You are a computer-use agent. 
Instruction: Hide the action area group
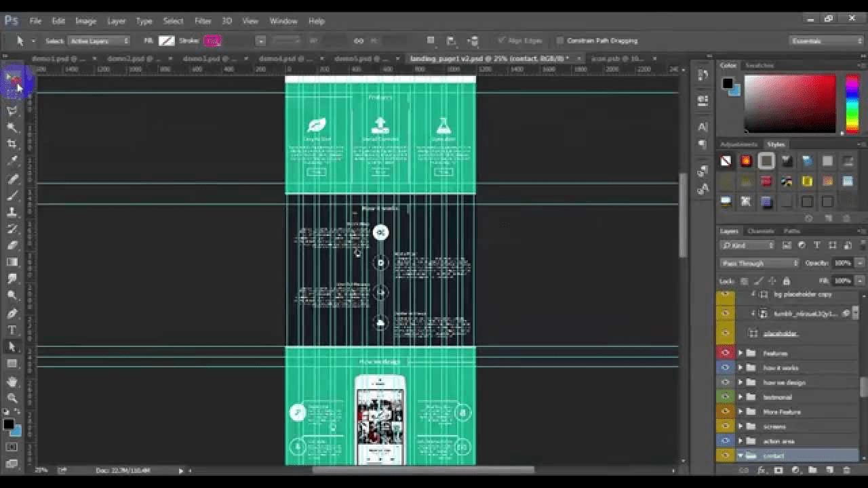[x=726, y=441]
